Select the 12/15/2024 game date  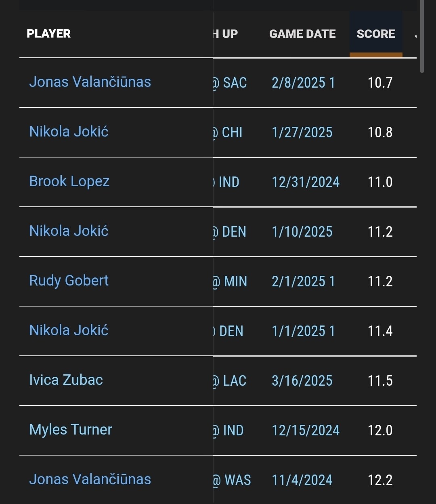306,430
